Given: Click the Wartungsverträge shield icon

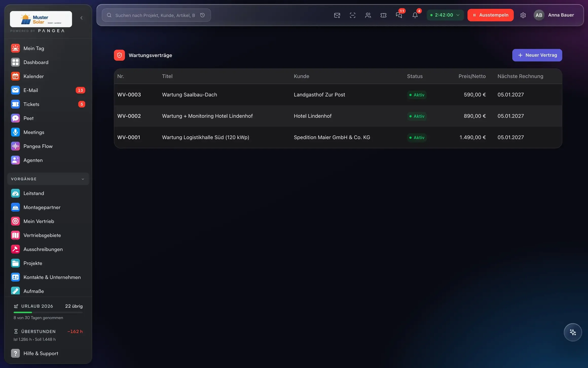Looking at the screenshot, I should 119,55.
